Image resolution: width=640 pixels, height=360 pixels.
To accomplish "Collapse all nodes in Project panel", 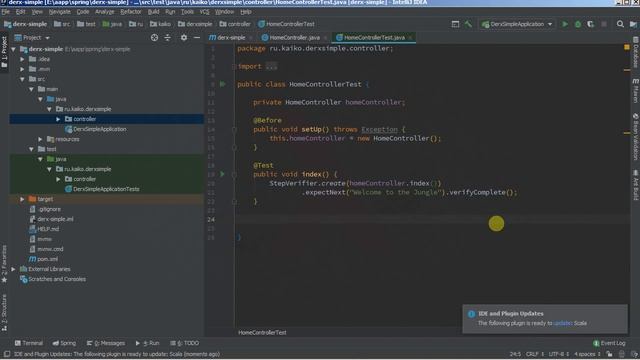I will (x=167, y=38).
